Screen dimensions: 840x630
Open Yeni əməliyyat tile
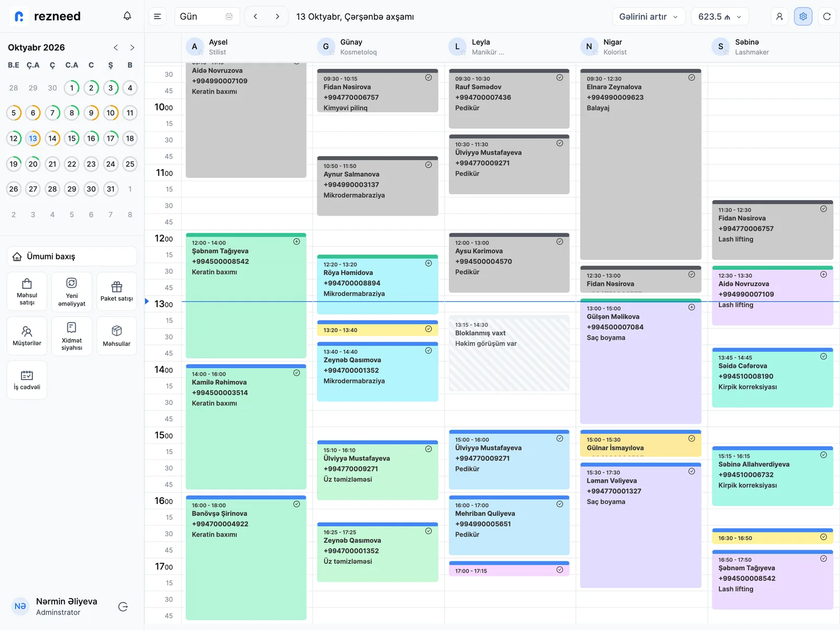point(72,291)
